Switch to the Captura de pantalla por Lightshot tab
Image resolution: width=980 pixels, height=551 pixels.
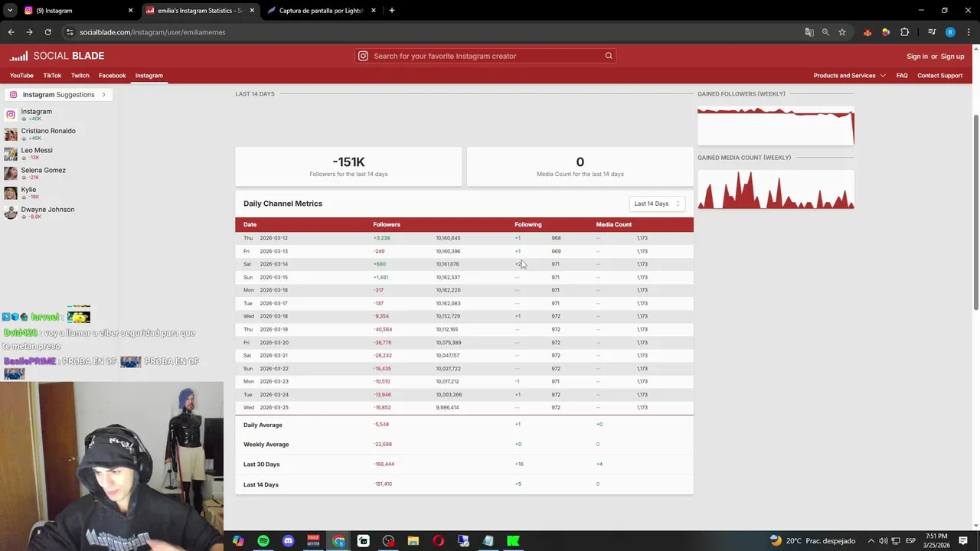pyautogui.click(x=322, y=11)
